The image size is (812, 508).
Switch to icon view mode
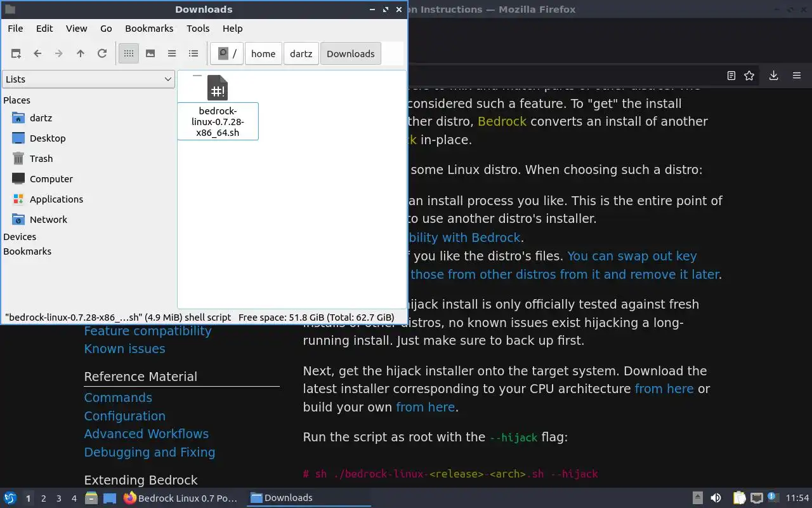[129, 54]
